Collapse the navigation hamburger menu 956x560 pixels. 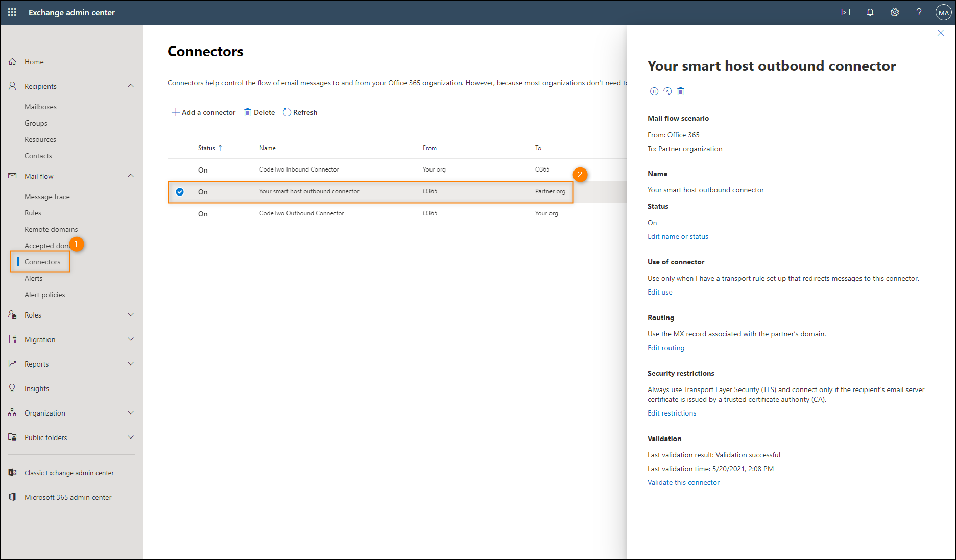[12, 37]
